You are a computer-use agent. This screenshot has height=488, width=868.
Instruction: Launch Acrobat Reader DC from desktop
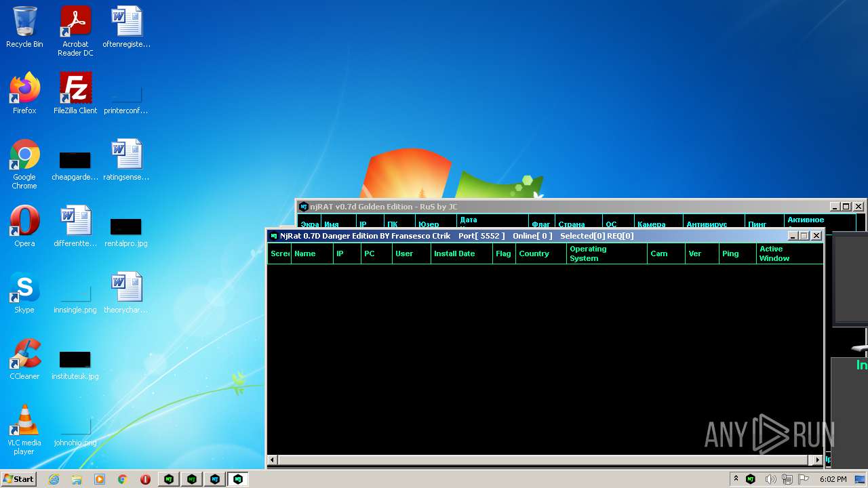(x=75, y=31)
